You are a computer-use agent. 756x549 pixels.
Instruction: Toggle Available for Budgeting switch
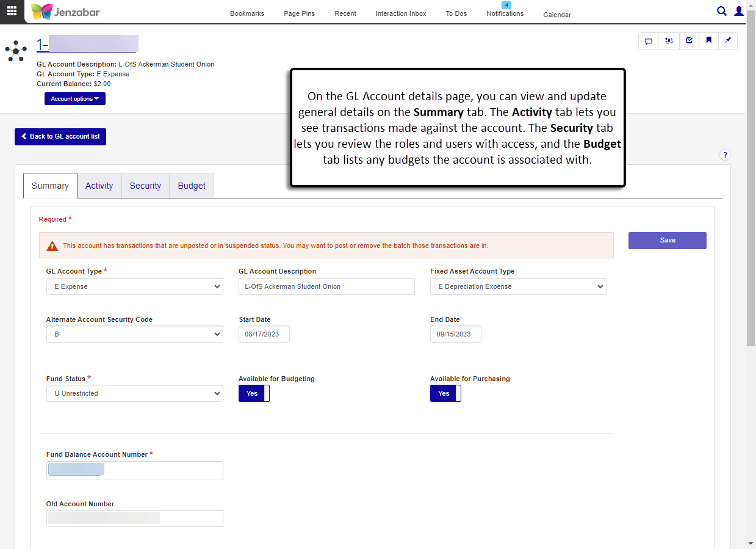[x=254, y=394]
